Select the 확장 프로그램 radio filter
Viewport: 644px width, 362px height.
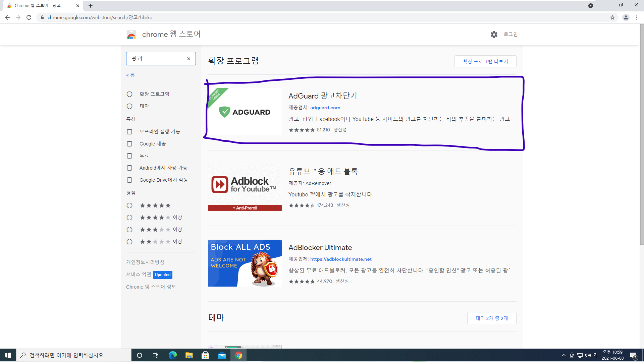[129, 94]
